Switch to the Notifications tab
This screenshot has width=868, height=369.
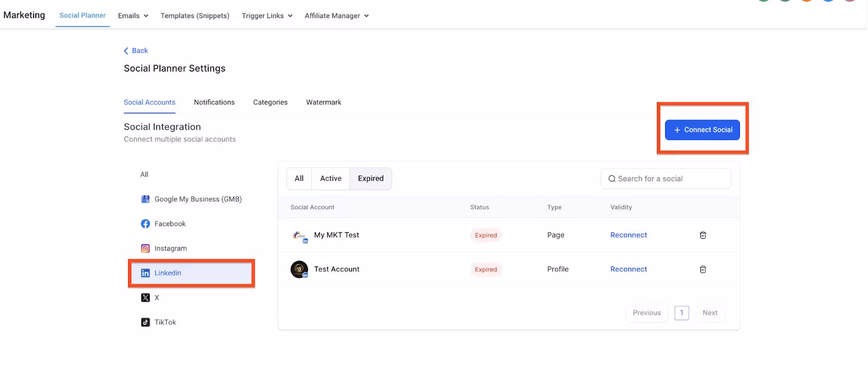point(214,102)
